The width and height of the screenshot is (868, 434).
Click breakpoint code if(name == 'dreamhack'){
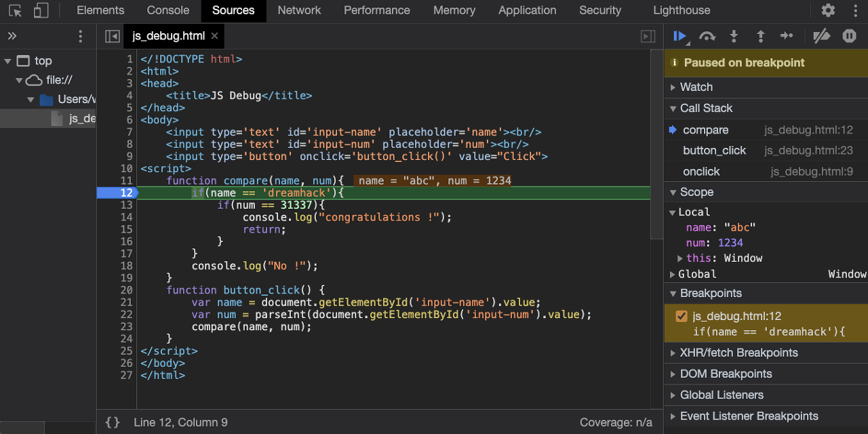(x=769, y=332)
